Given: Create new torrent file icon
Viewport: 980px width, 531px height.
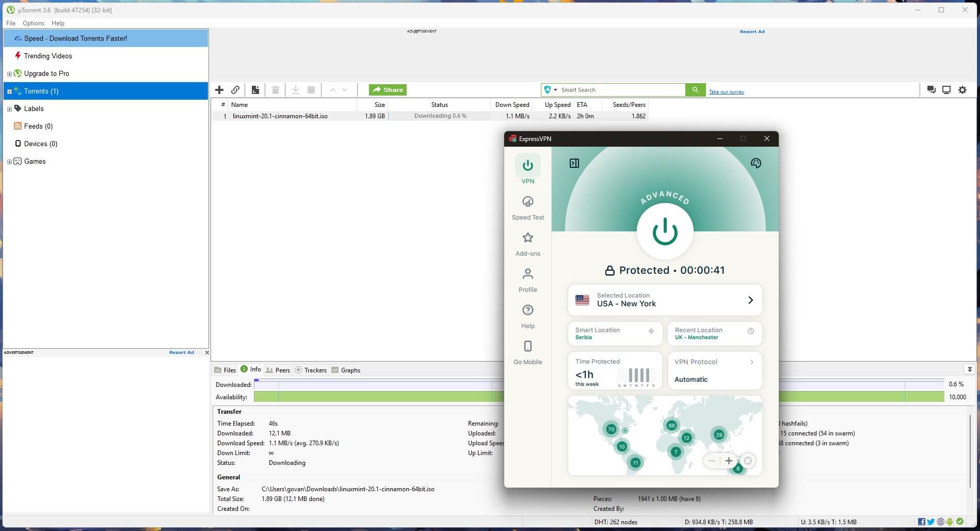Looking at the screenshot, I should point(255,90).
